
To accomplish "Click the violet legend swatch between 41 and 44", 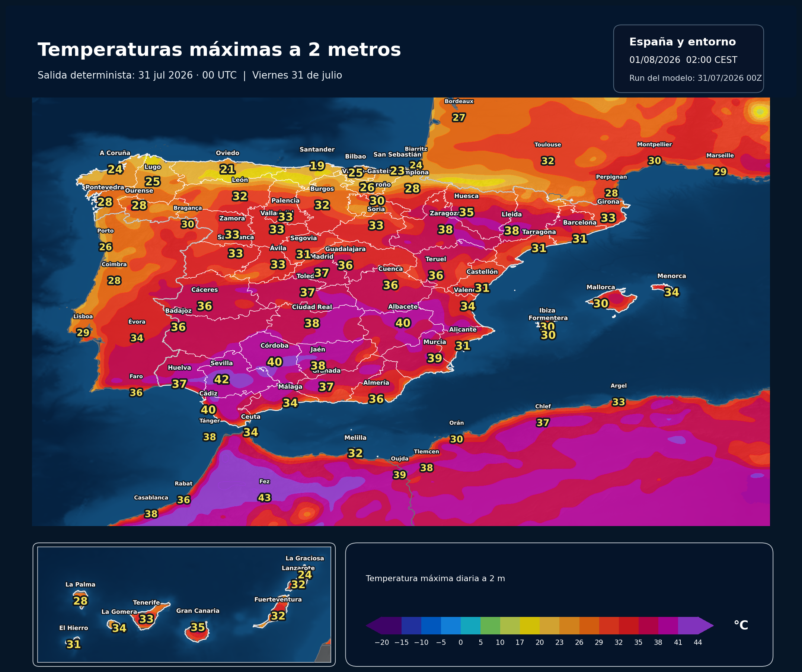I will 688,625.
